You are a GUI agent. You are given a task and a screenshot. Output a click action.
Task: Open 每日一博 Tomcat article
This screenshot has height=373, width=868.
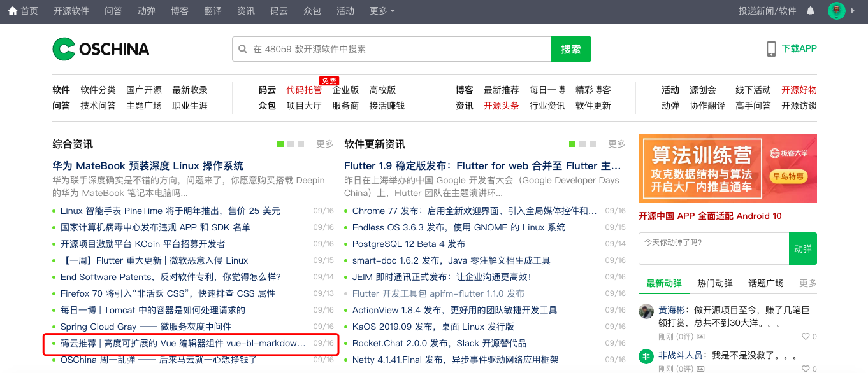[153, 310]
